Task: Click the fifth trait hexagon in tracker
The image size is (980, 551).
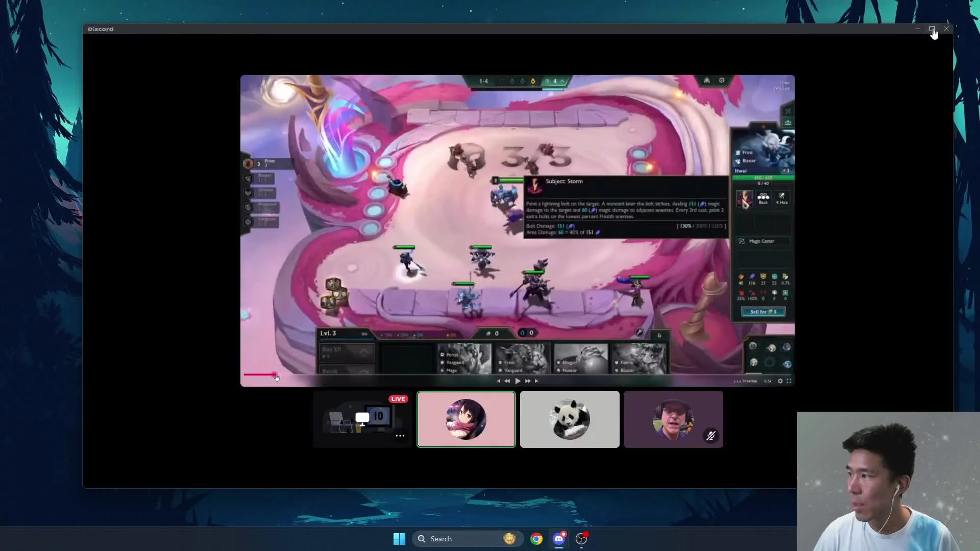Action: tap(248, 222)
